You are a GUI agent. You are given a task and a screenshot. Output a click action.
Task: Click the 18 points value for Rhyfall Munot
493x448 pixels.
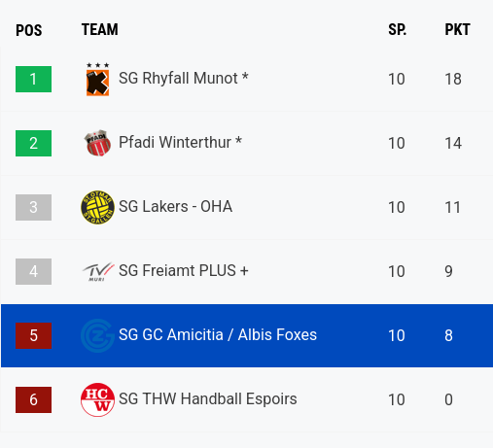click(453, 80)
